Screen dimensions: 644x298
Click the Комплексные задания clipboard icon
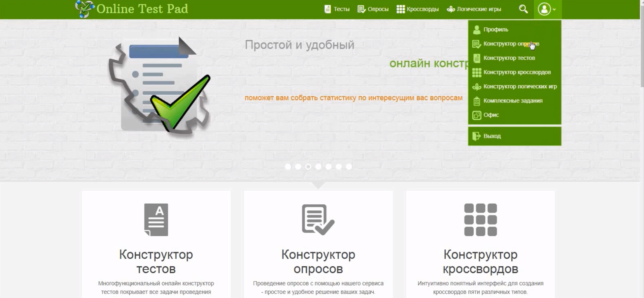(x=476, y=101)
